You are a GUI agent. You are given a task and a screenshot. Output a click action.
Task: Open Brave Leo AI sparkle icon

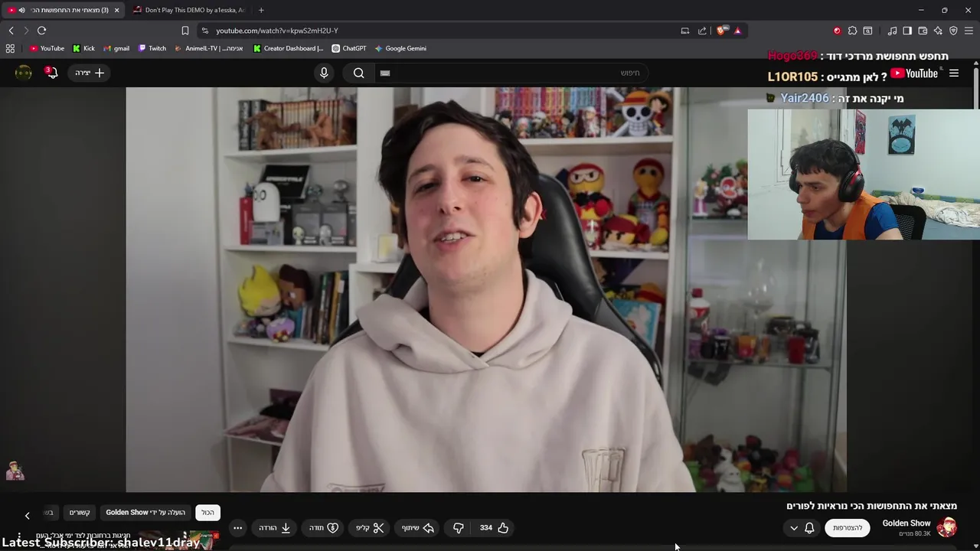(x=938, y=31)
